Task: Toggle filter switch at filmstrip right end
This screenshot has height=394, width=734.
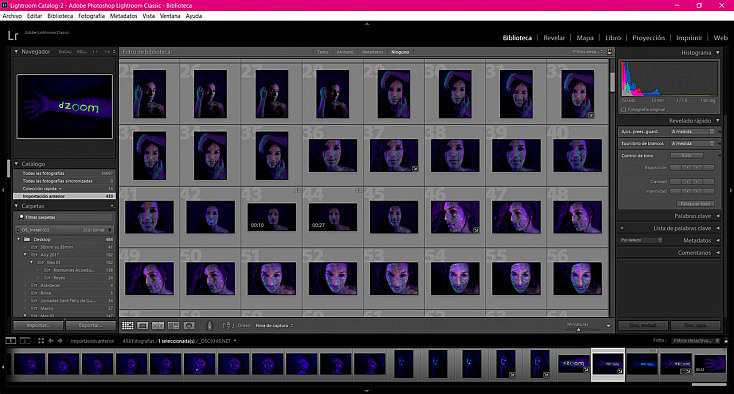Action: [726, 341]
